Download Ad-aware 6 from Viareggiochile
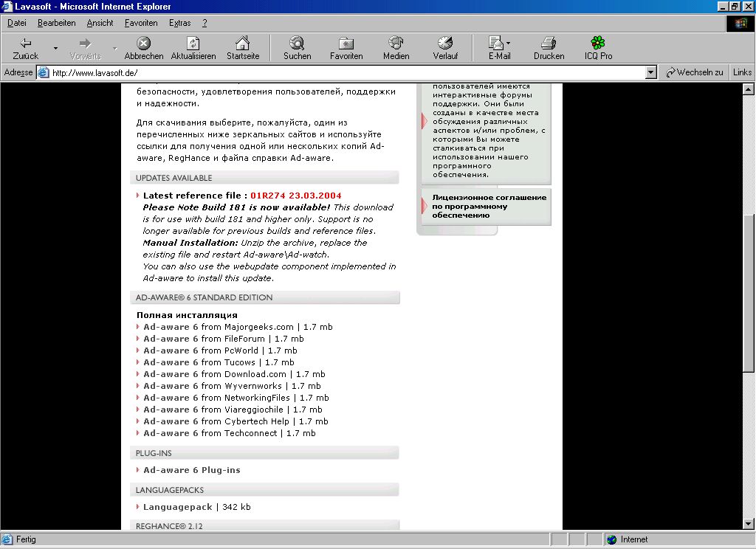756x549 pixels. pos(233,410)
